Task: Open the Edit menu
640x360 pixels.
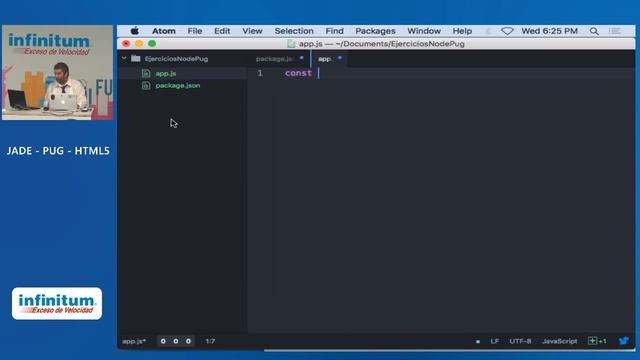Action: click(222, 31)
